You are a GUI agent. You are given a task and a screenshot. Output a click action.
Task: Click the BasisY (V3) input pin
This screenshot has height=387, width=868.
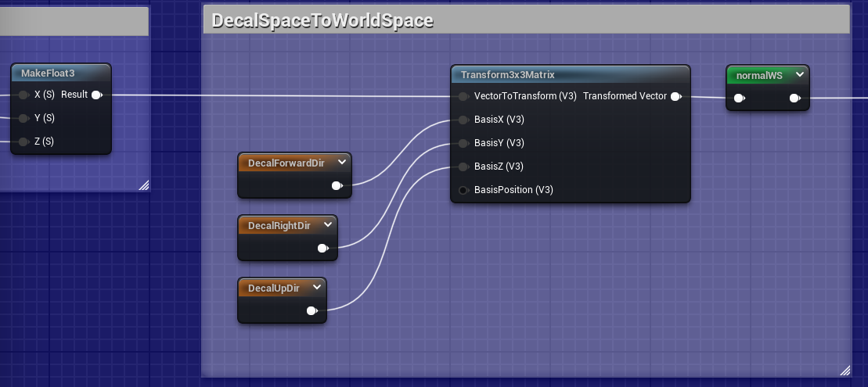463,143
